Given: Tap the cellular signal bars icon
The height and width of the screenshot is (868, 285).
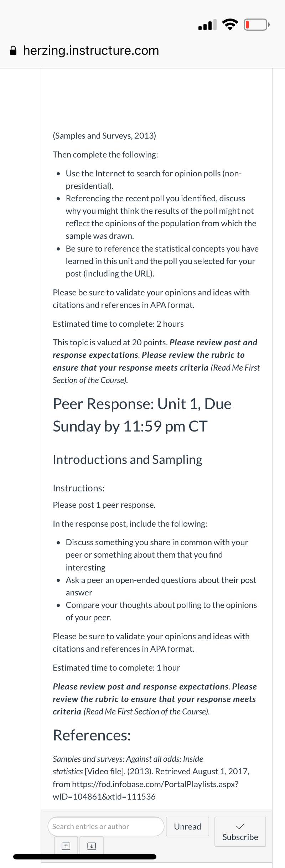Looking at the screenshot, I should [x=207, y=25].
